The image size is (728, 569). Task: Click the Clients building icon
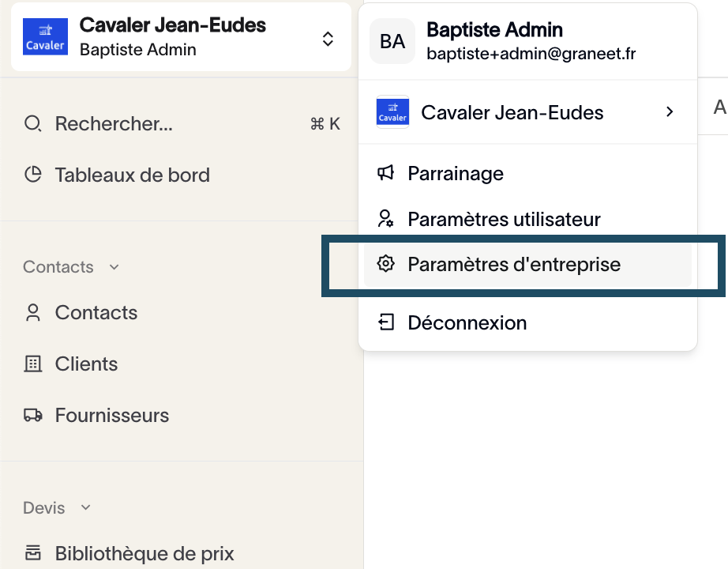[32, 364]
